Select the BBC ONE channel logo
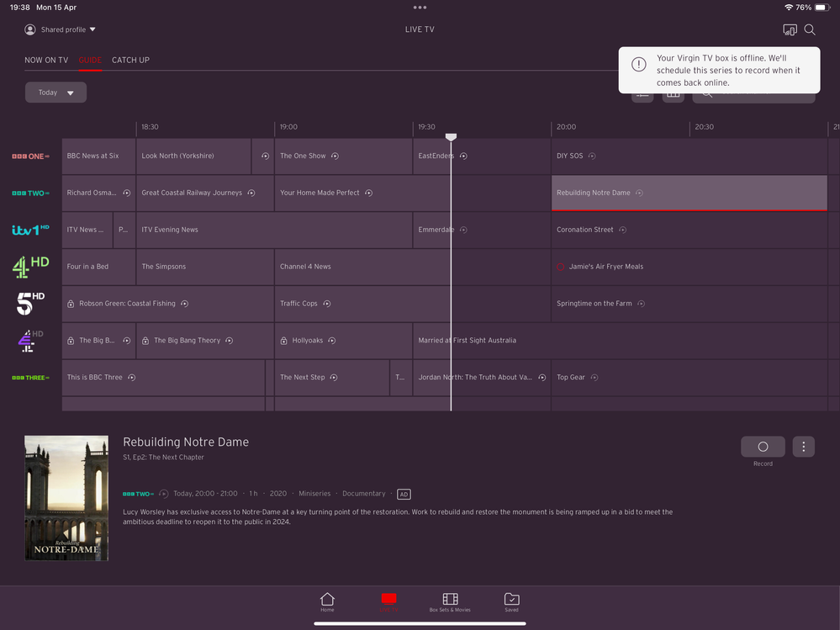840x630 pixels. (x=30, y=156)
